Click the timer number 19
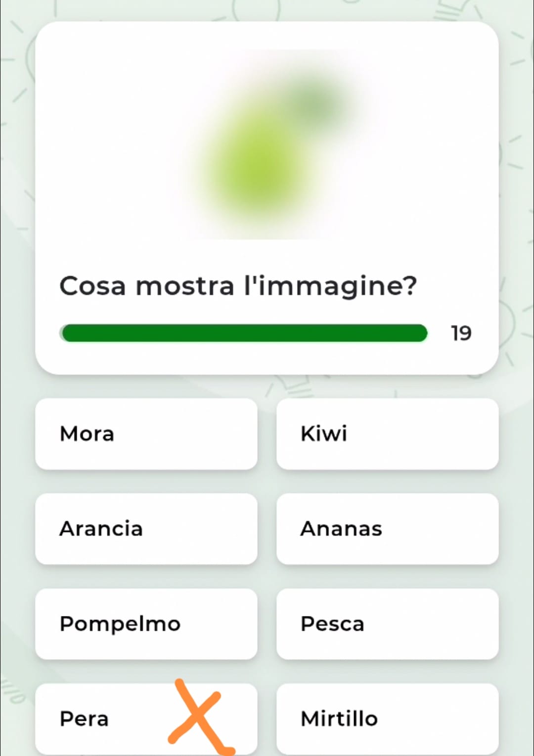The width and height of the screenshot is (534, 756). tap(461, 333)
